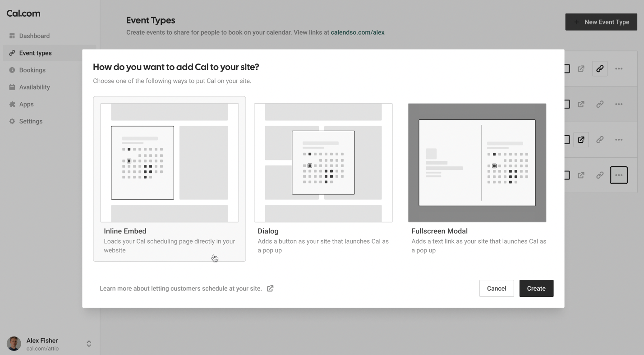644x355 pixels.
Task: Click the Create button
Action: [x=536, y=288]
